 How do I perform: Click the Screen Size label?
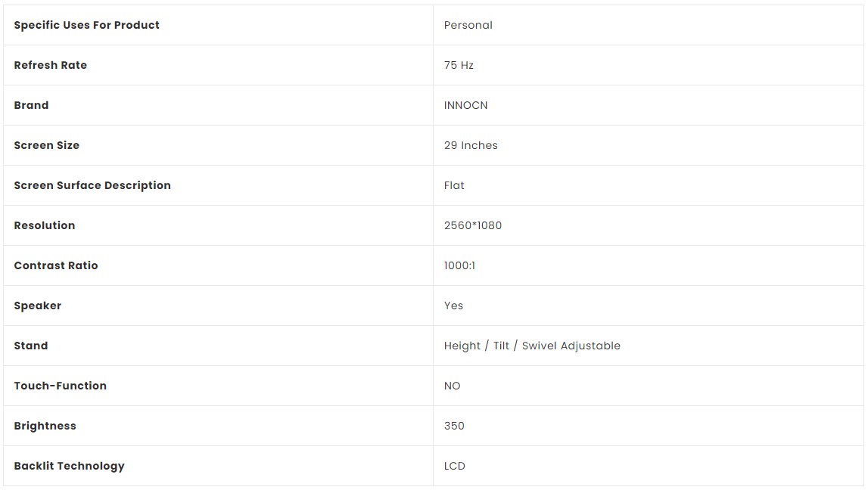pos(46,145)
